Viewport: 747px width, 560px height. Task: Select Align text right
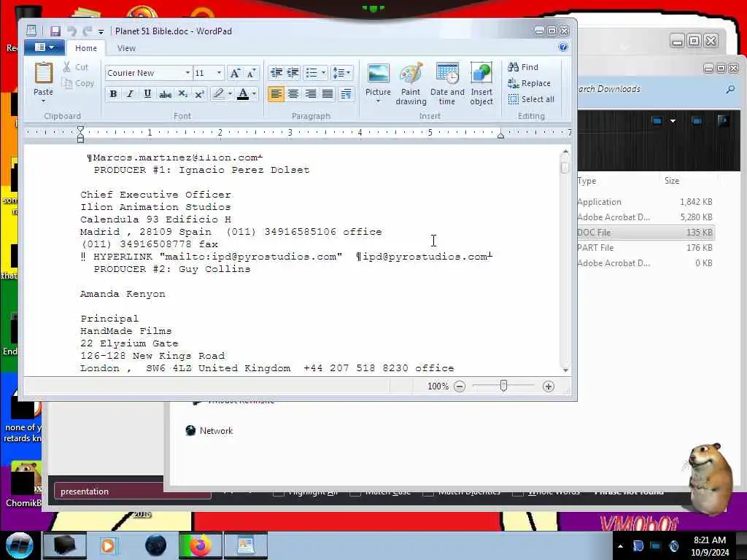310,94
